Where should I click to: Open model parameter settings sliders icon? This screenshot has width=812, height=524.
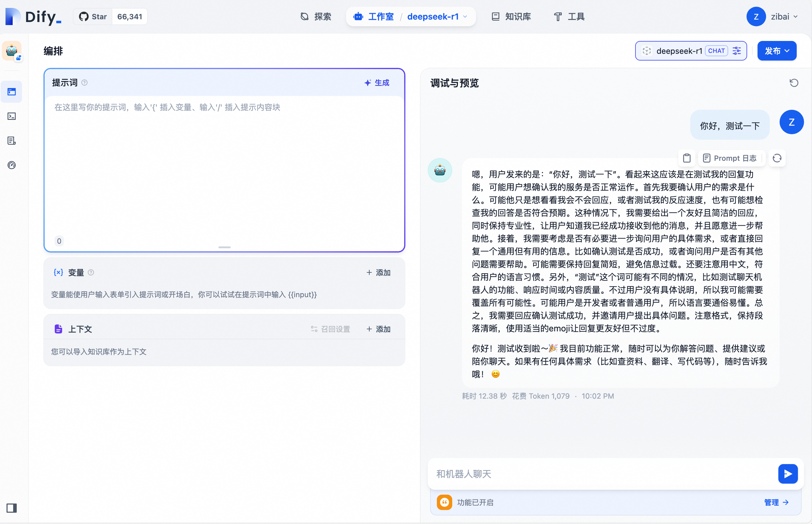737,51
